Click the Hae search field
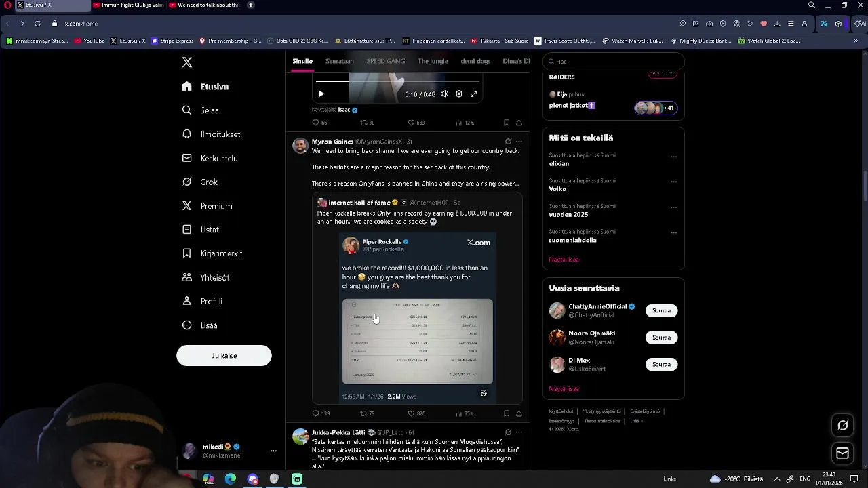 (x=613, y=61)
